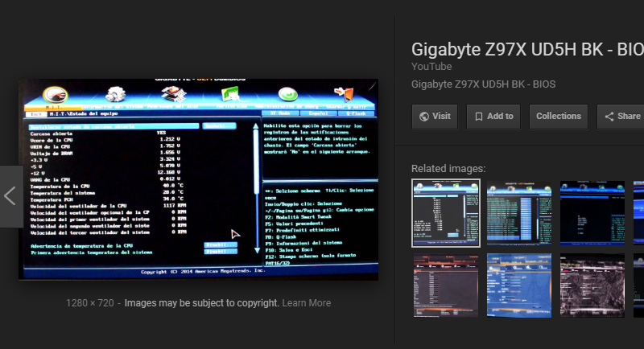Click the green peripherals icon in BIOS photo

pos(230,94)
